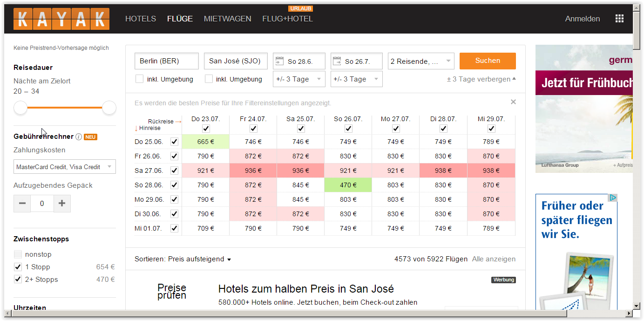Click the Hotels zum halben Preis headline

point(306,289)
